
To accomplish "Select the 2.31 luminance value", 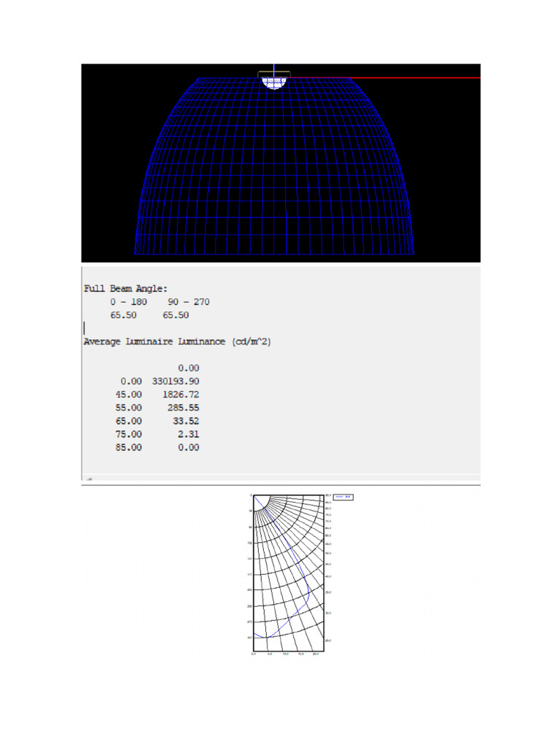I will click(x=189, y=434).
